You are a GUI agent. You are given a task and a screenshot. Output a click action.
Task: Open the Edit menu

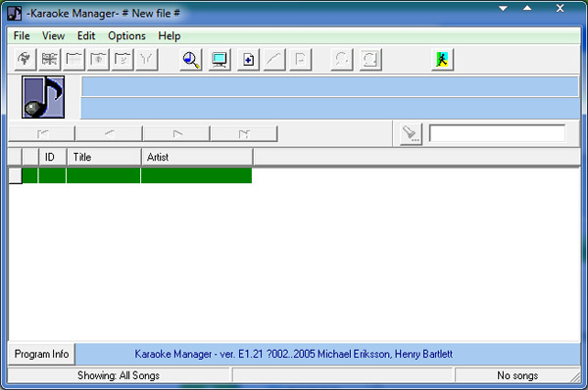click(x=86, y=36)
